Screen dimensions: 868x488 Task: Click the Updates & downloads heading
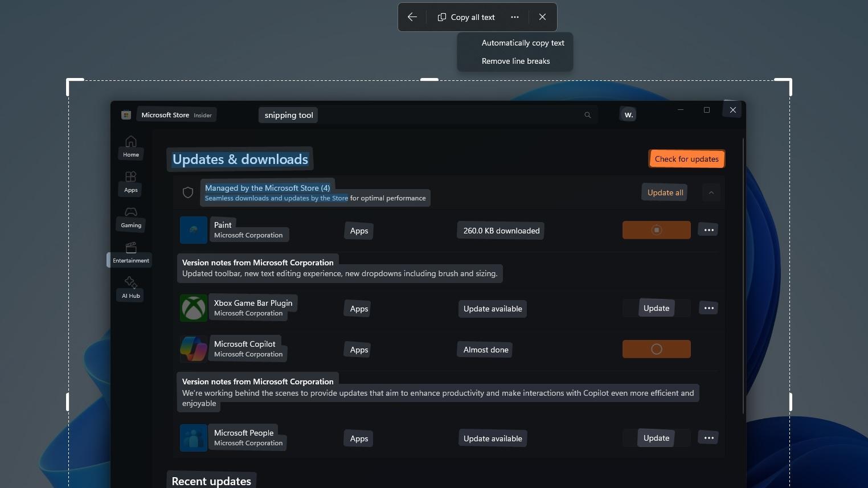240,159
